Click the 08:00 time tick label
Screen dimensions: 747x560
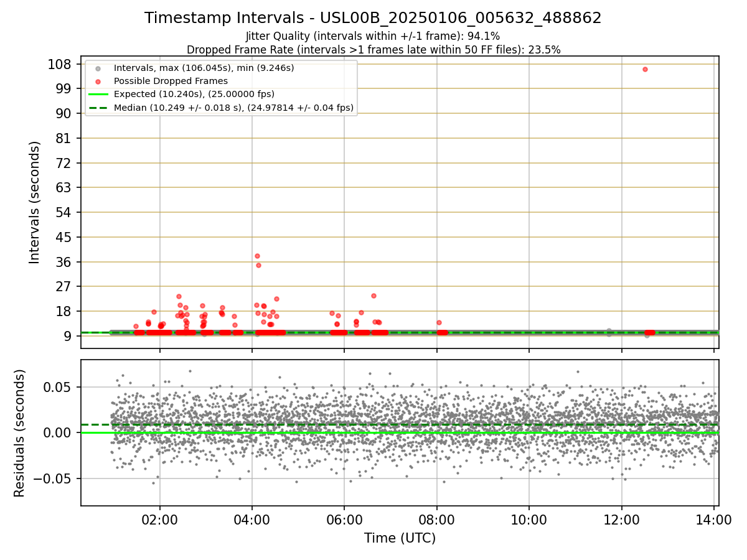point(437,518)
